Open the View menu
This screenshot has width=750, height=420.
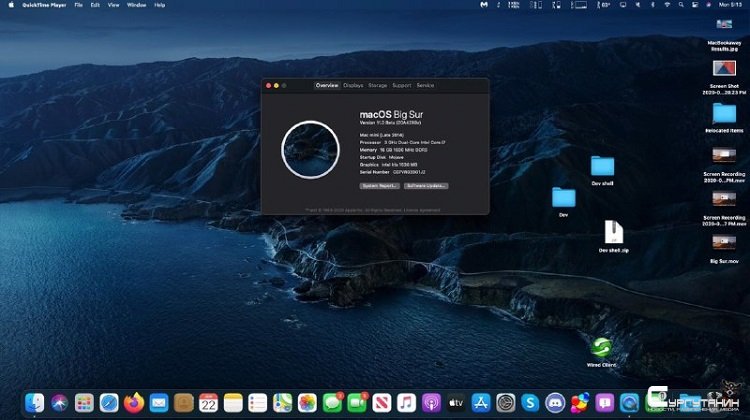[x=113, y=5]
